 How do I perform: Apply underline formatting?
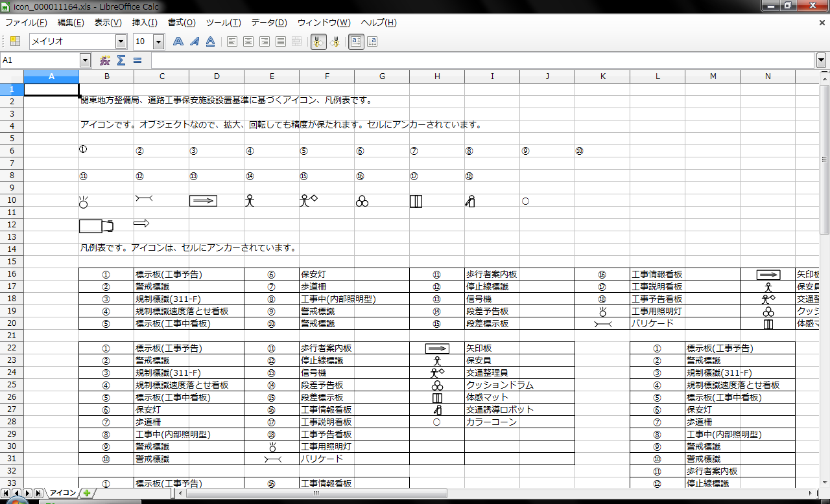coord(210,41)
